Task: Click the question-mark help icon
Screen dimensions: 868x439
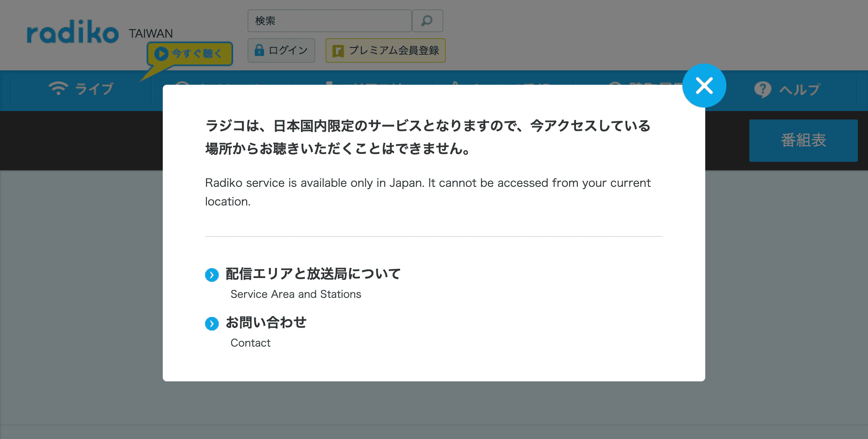Action: 764,89
